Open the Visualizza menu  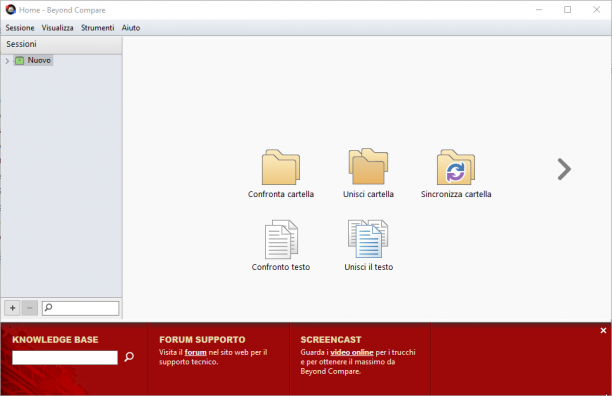click(57, 28)
